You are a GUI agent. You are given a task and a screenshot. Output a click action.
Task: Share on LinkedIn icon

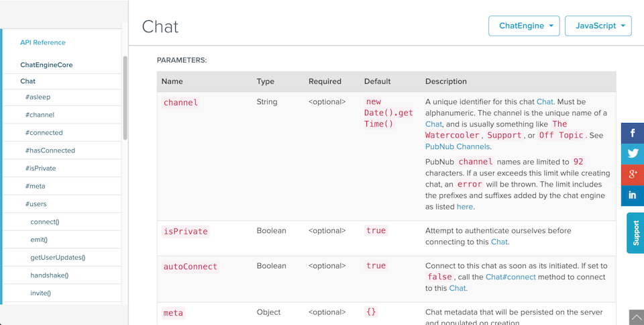point(632,195)
